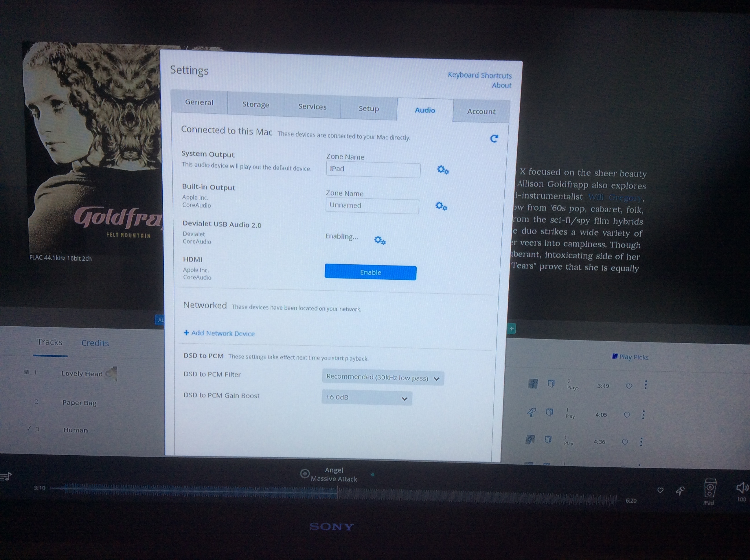750x560 pixels.
Task: Favorite the 3:49 track with heart
Action: pyautogui.click(x=629, y=386)
